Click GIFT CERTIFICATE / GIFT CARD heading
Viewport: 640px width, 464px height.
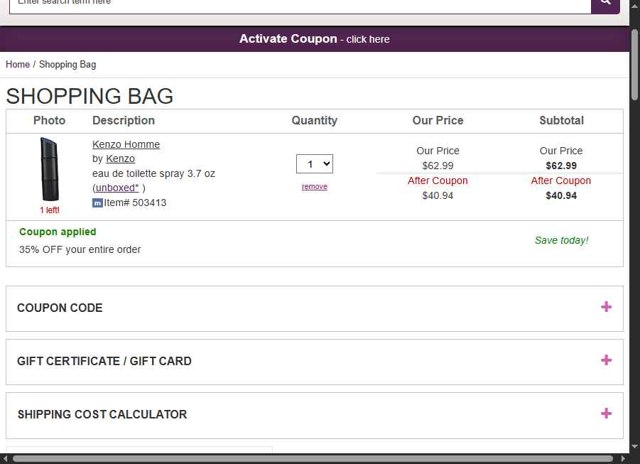click(104, 361)
